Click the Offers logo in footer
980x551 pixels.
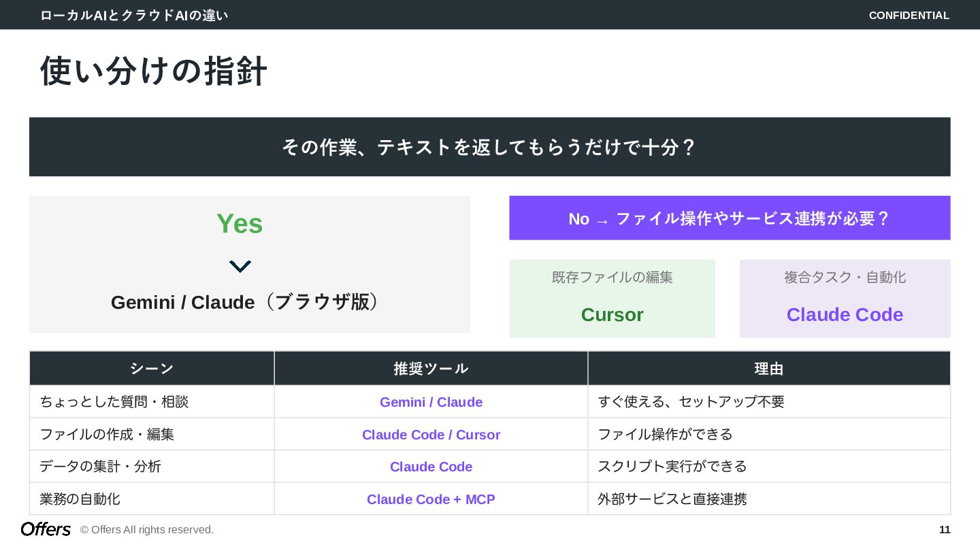click(46, 529)
